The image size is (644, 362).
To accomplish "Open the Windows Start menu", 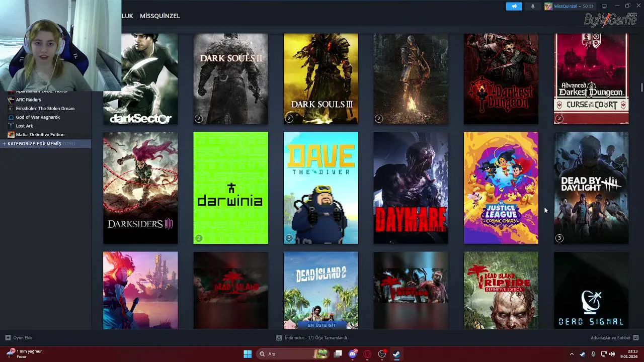I will click(248, 354).
